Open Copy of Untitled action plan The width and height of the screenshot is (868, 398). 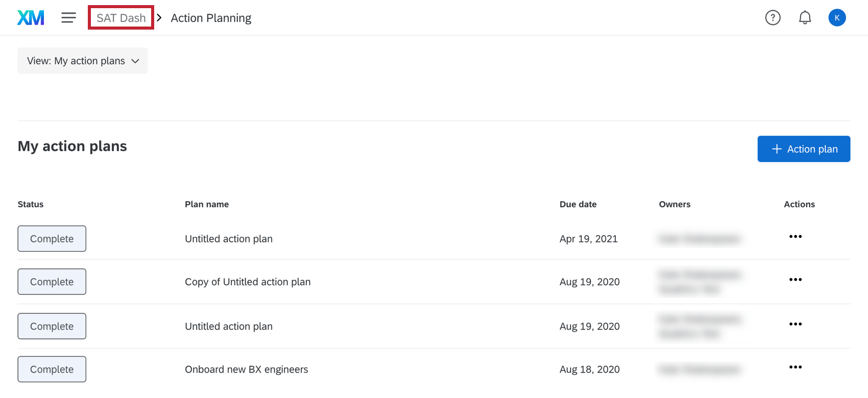(248, 282)
